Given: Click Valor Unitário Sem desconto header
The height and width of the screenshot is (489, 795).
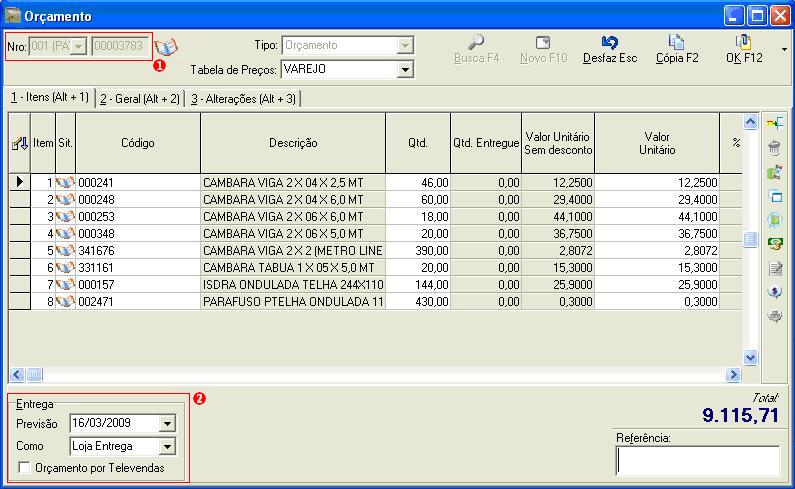Looking at the screenshot, I should pos(558,144).
